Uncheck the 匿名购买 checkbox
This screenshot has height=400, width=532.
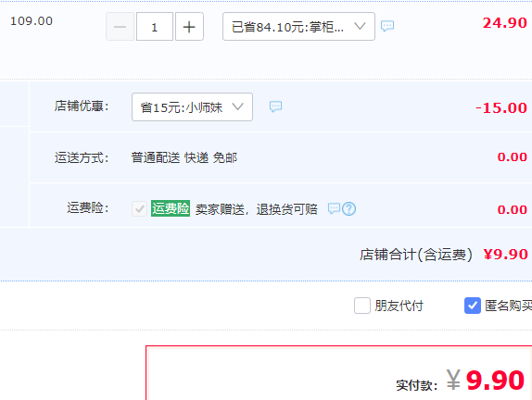(x=473, y=306)
